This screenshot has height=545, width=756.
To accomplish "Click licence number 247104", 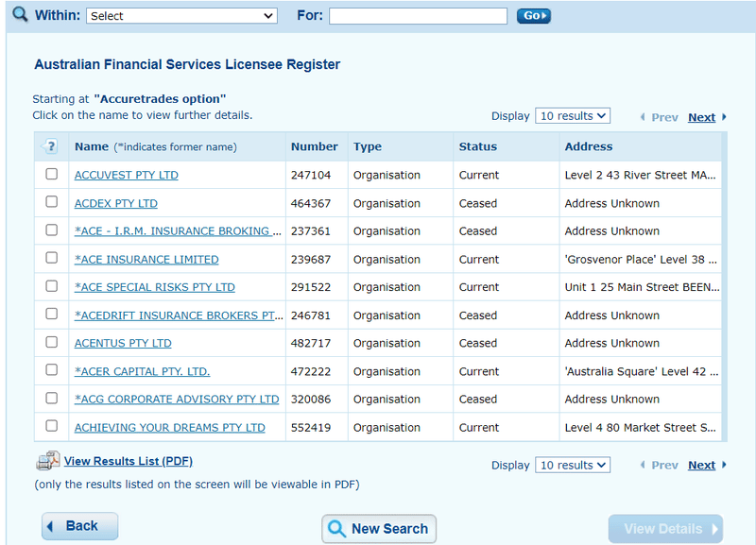I will tap(311, 175).
